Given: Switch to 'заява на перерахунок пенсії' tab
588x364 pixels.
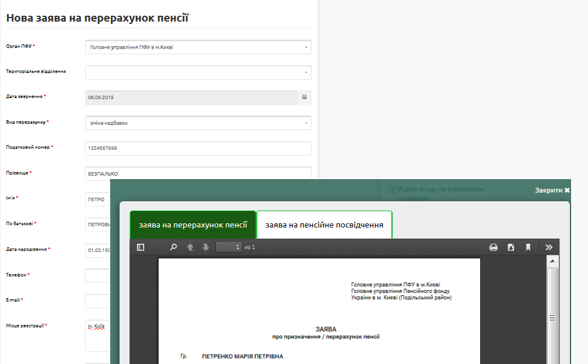Looking at the screenshot, I should pyautogui.click(x=193, y=225).
